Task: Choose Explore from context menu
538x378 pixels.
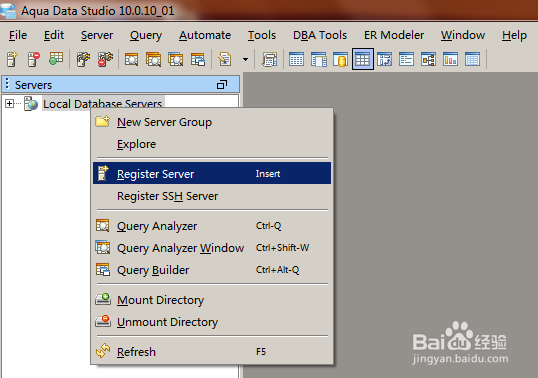Action: 212,144
